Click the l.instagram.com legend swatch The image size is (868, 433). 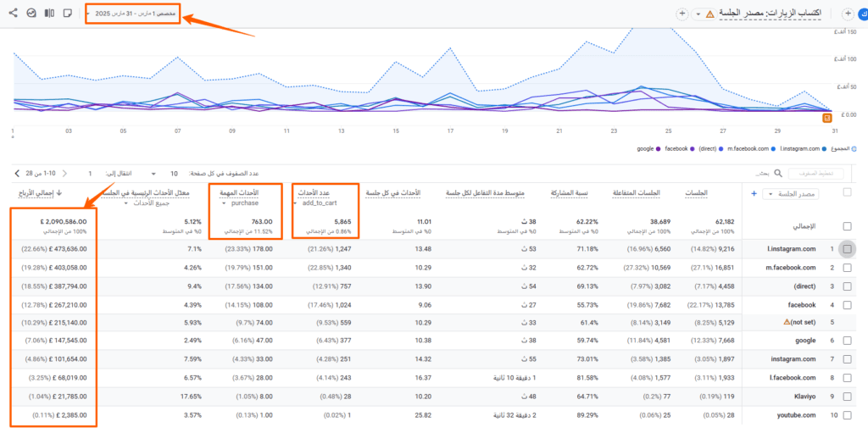[825, 149]
